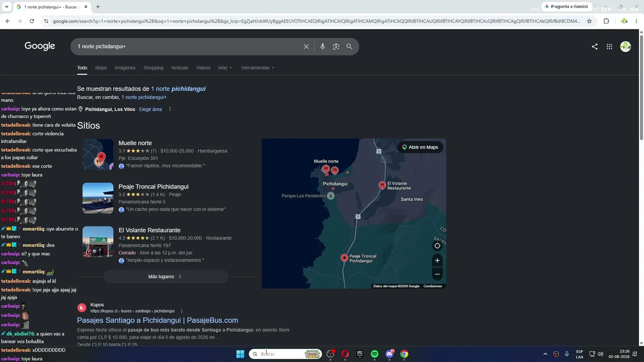Open the map with Abrir en Maps

pyautogui.click(x=420, y=147)
